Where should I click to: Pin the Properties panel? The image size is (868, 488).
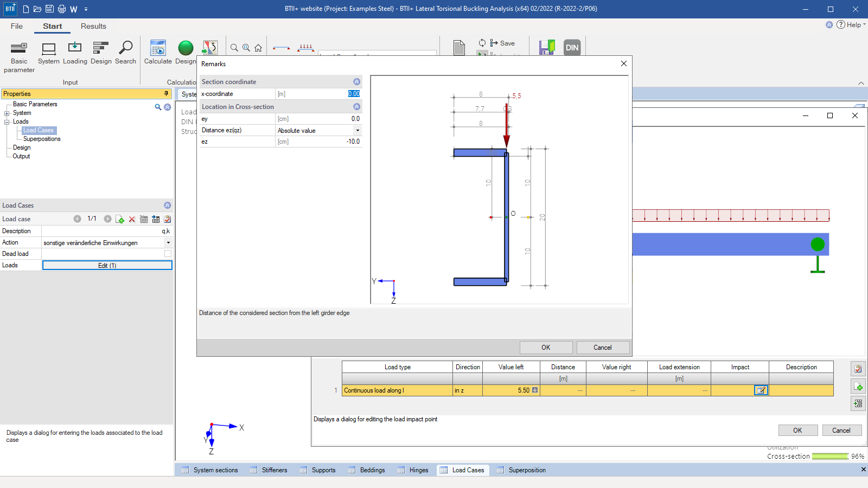167,94
